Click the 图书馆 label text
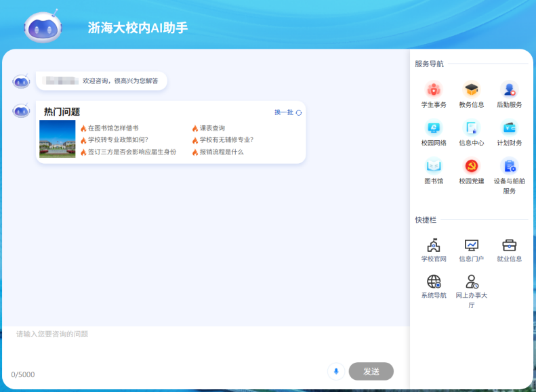 [434, 181]
